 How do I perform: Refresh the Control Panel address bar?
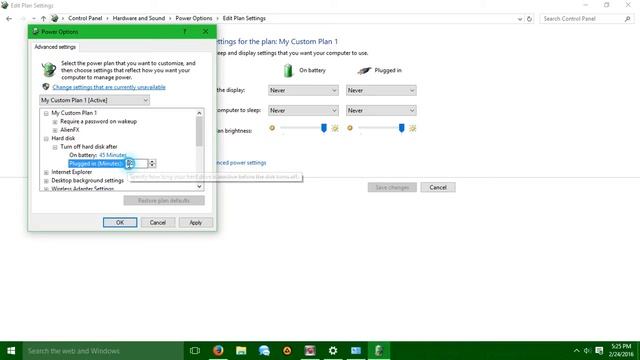coord(529,19)
